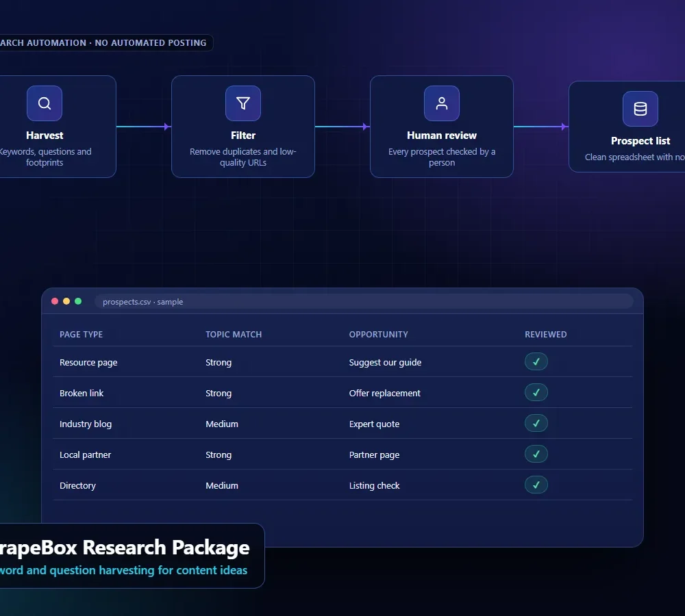This screenshot has width=685, height=616.
Task: Select the Directory cell
Action: click(78, 485)
